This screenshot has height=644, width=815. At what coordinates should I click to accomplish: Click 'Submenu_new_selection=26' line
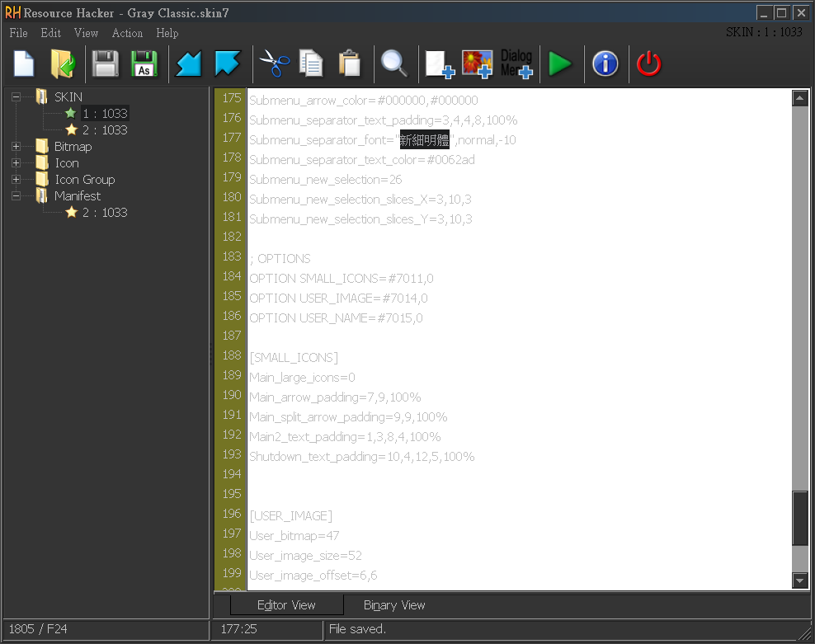coord(325,180)
